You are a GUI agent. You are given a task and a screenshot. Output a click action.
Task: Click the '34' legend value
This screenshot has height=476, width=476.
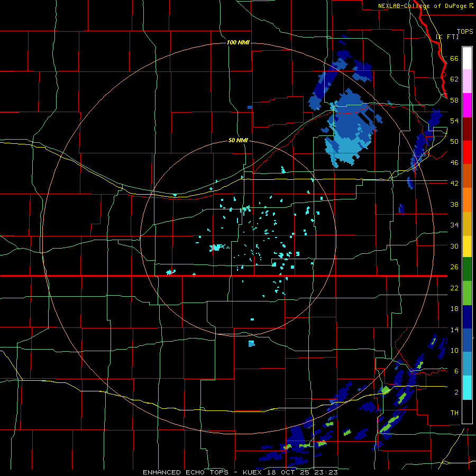454,225
